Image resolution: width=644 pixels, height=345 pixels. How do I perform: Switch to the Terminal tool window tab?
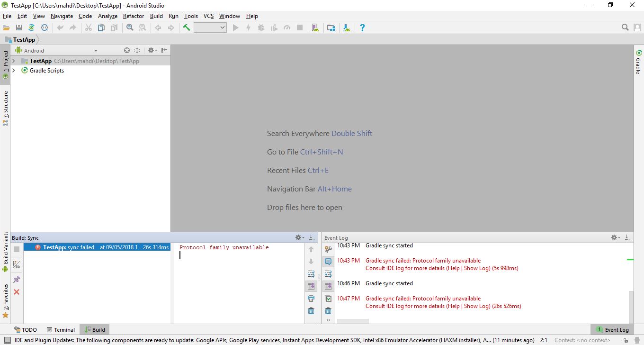point(61,330)
